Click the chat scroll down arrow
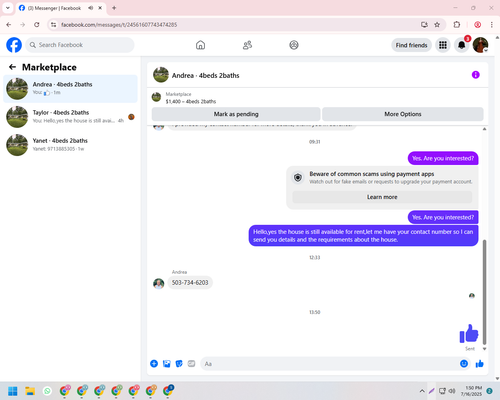500x400 pixels. 484,349
